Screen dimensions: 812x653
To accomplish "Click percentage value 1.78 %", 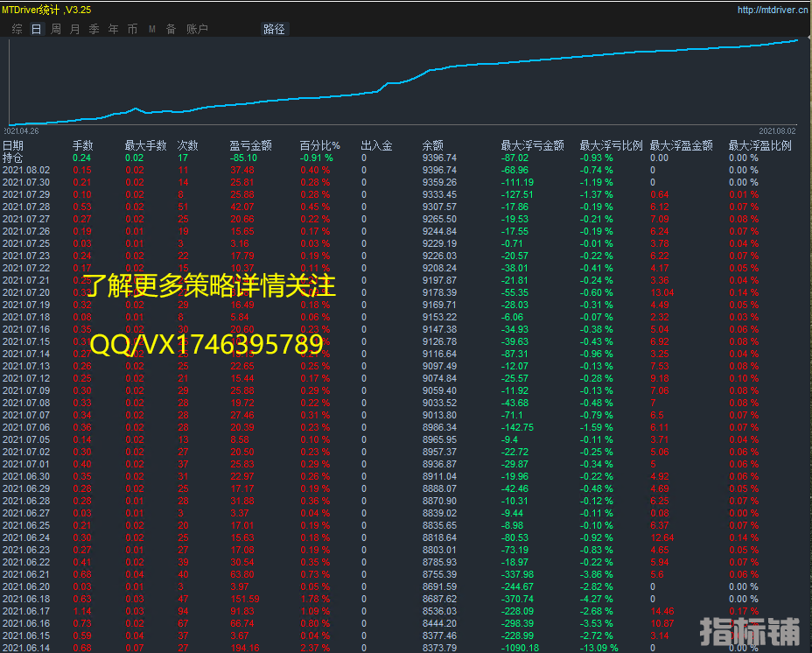I will pos(315,599).
